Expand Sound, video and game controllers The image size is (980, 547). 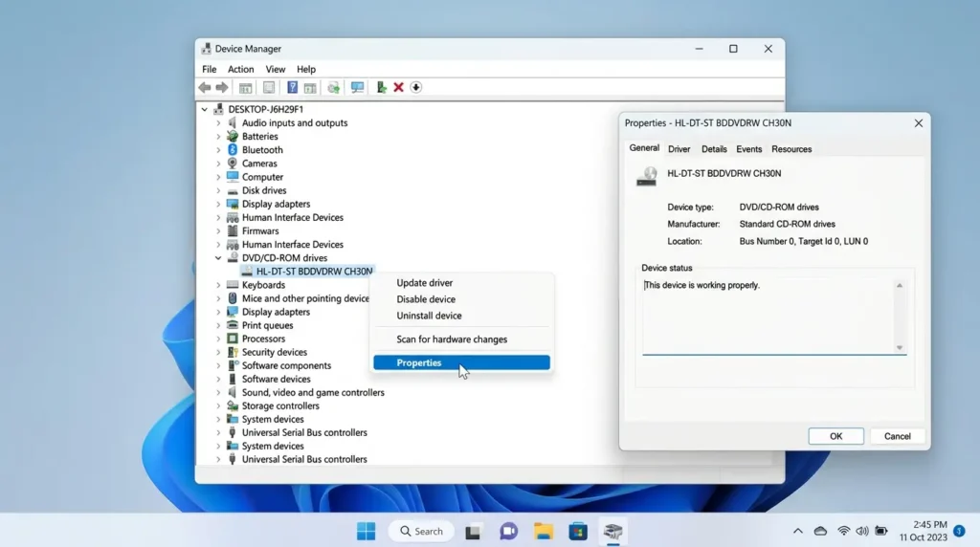pos(218,393)
